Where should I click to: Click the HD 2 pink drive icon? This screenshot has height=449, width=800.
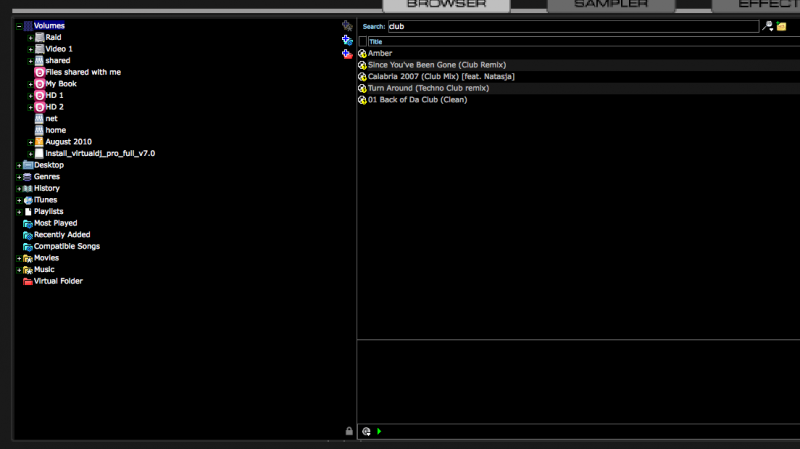(39, 107)
